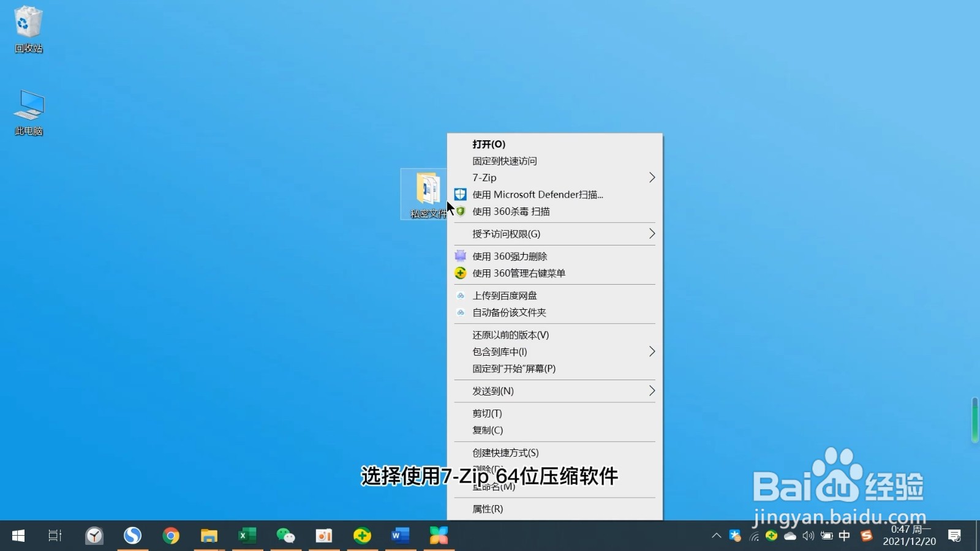Launch the Sogou browser from the taskbar

(x=132, y=536)
